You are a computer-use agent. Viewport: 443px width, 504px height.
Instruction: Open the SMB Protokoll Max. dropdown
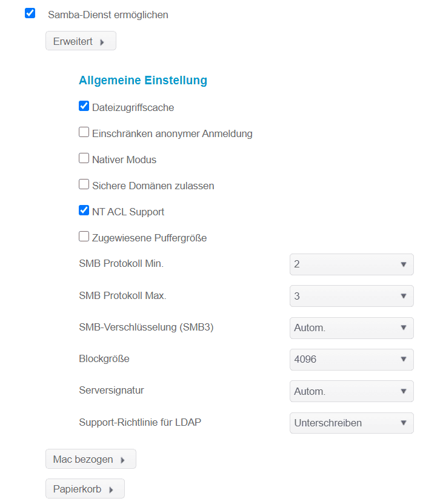pos(351,296)
